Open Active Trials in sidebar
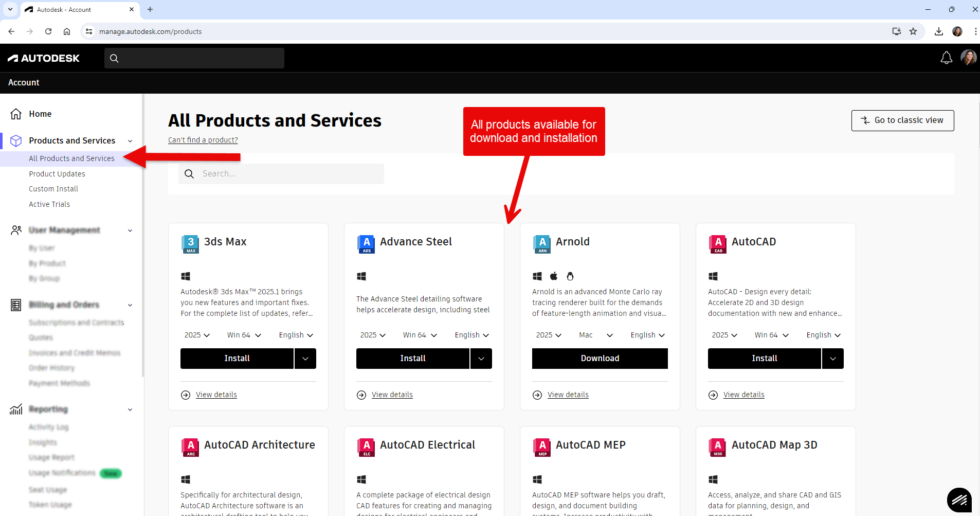 [49, 204]
